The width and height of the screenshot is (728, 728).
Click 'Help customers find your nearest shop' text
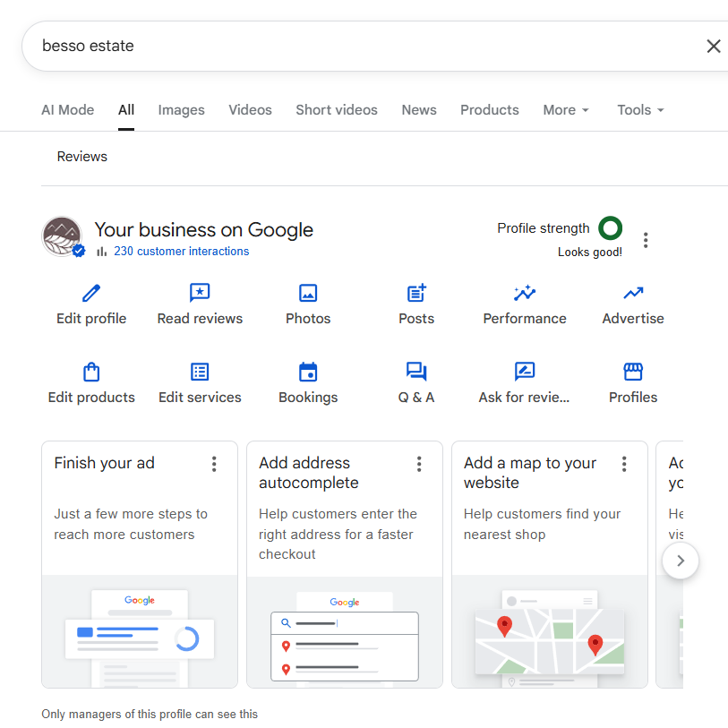(x=542, y=524)
